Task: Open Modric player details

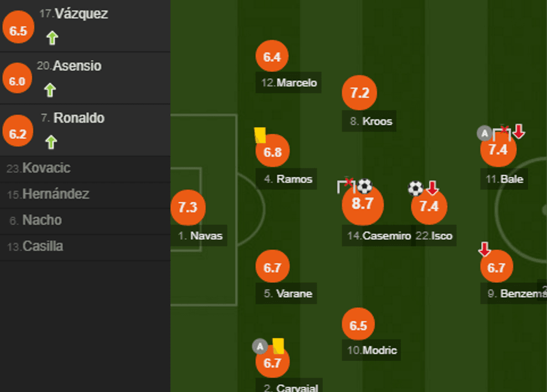Action: coord(372,350)
